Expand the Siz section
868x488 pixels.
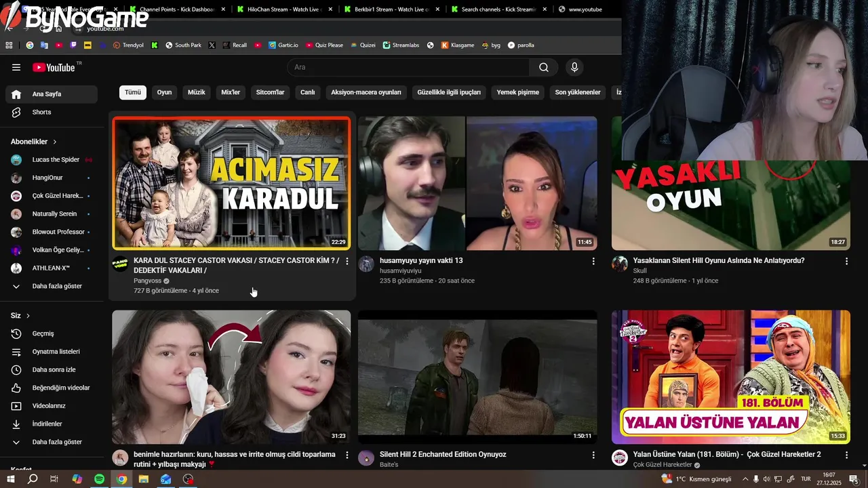pyautogui.click(x=20, y=316)
